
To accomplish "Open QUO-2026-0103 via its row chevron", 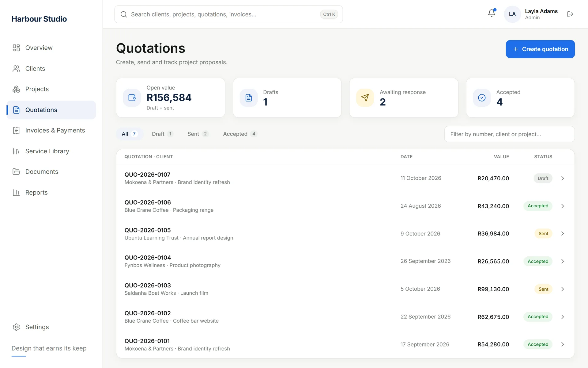I will [x=563, y=289].
